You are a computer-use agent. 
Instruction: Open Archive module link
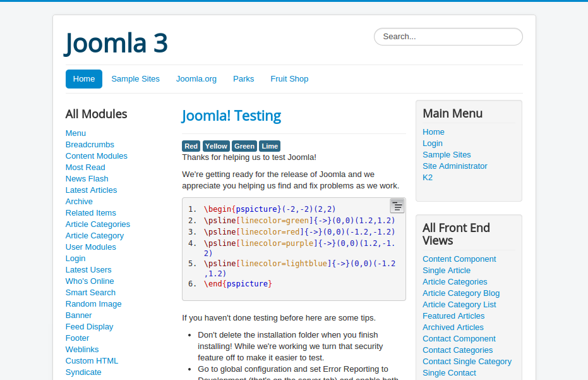[79, 202]
